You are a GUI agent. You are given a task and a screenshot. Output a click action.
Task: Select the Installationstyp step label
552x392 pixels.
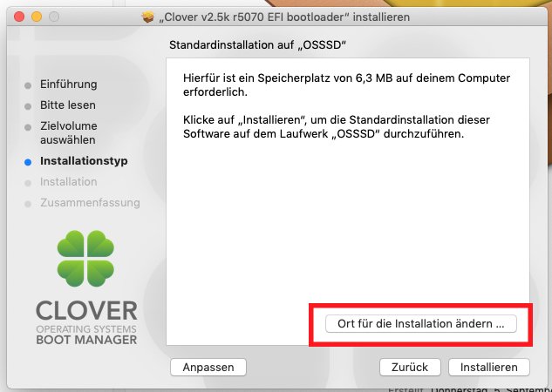84,161
